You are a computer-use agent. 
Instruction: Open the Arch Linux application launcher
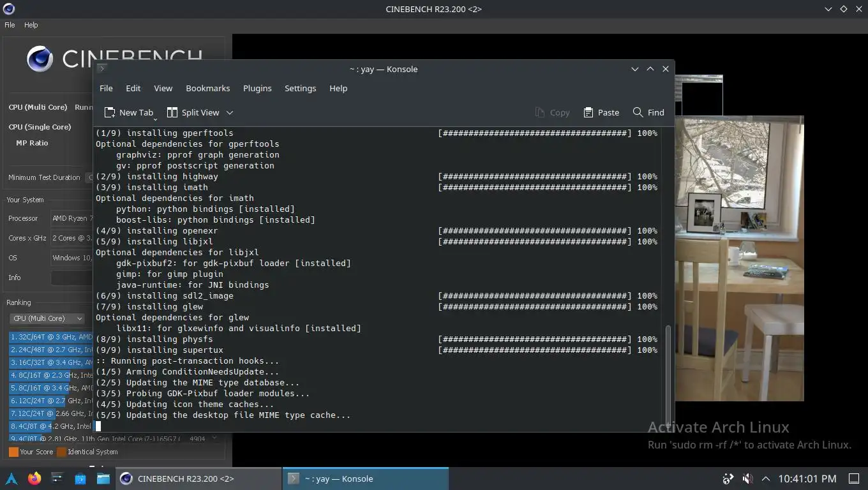coord(11,479)
